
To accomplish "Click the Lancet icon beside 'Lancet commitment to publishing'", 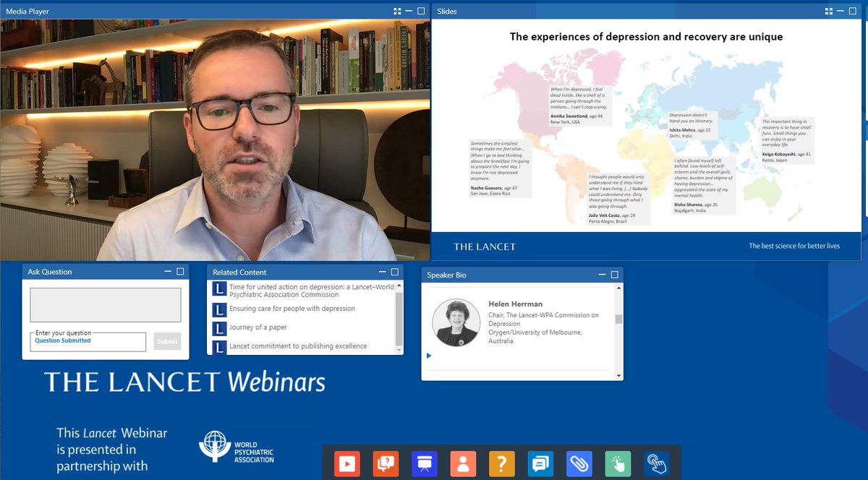I will click(219, 347).
